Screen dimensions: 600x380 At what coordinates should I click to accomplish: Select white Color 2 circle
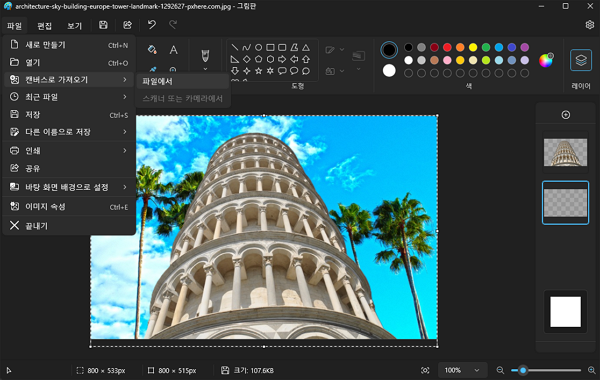[389, 71]
